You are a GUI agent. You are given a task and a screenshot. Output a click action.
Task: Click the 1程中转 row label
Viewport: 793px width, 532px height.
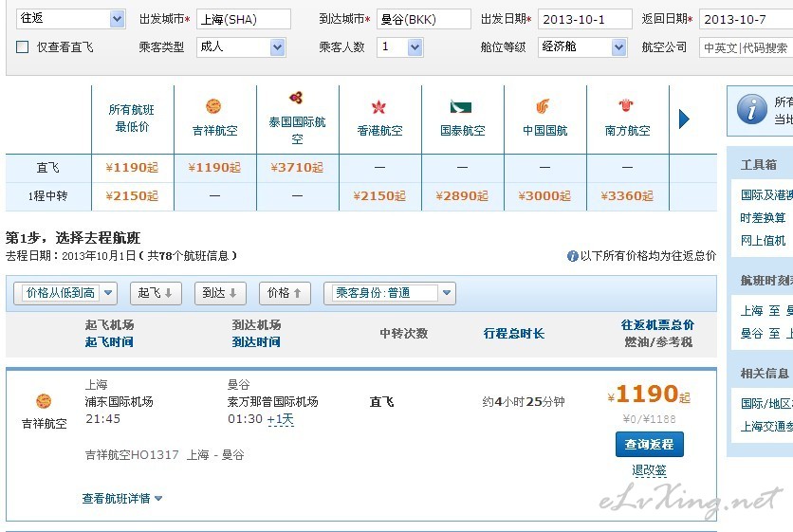point(47,195)
